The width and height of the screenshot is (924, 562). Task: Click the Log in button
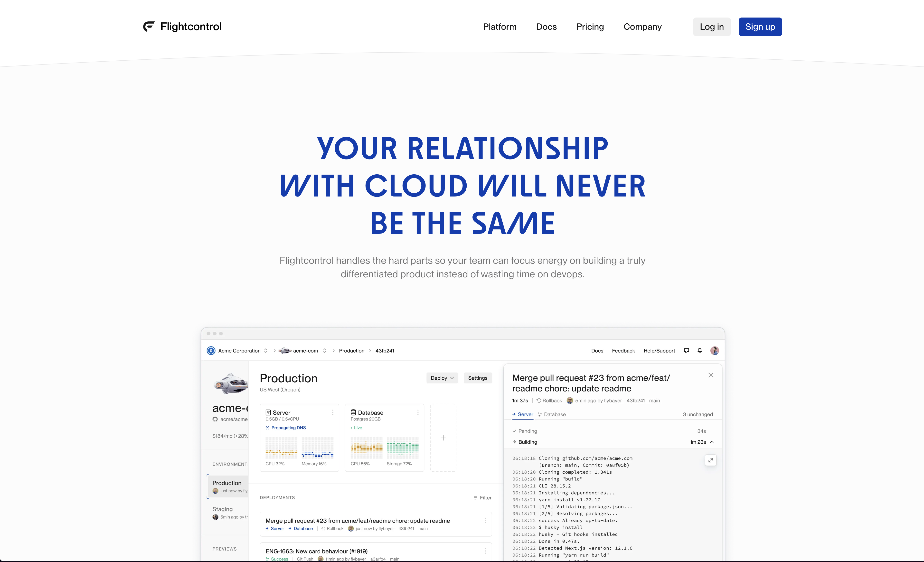tap(711, 27)
